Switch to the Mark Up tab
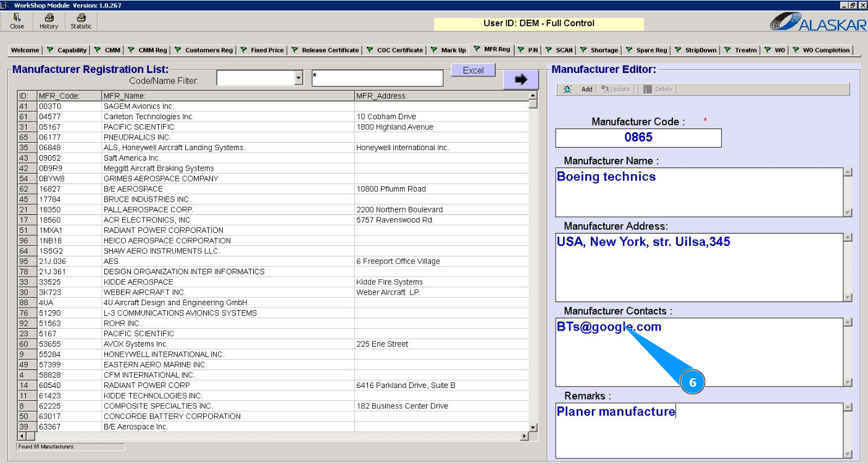 (449, 50)
